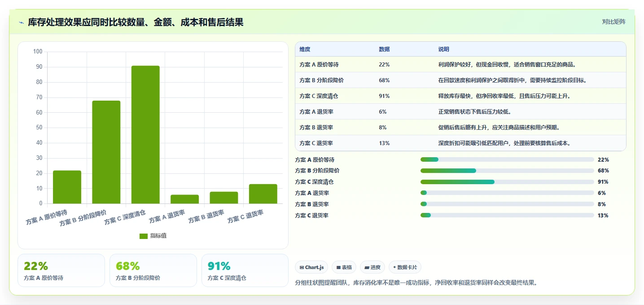Image resolution: width=644 pixels, height=305 pixels.
Task: Click the 68% value in the table
Action: [x=384, y=80]
